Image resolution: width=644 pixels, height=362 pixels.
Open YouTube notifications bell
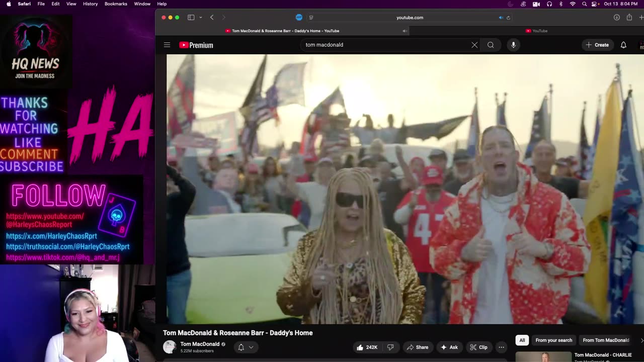[623, 45]
